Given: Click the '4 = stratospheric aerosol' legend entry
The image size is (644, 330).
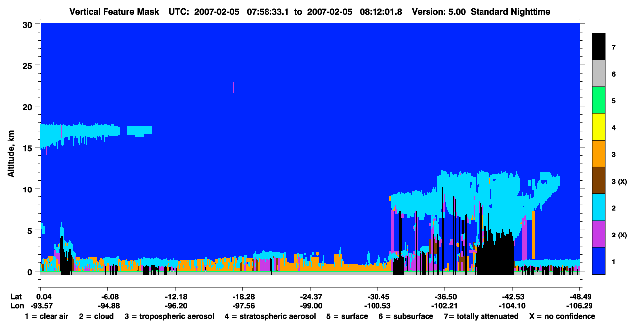Looking at the screenshot, I should [x=270, y=316].
